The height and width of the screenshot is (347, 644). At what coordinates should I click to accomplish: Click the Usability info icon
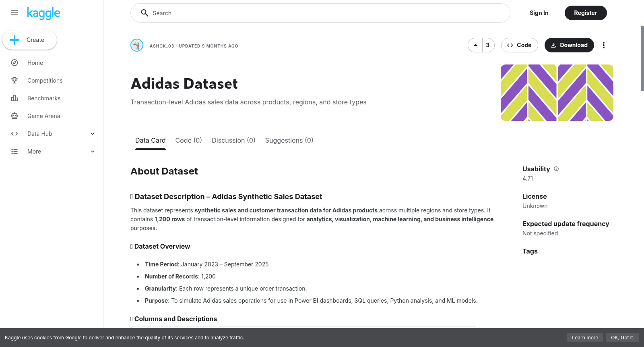[556, 169]
